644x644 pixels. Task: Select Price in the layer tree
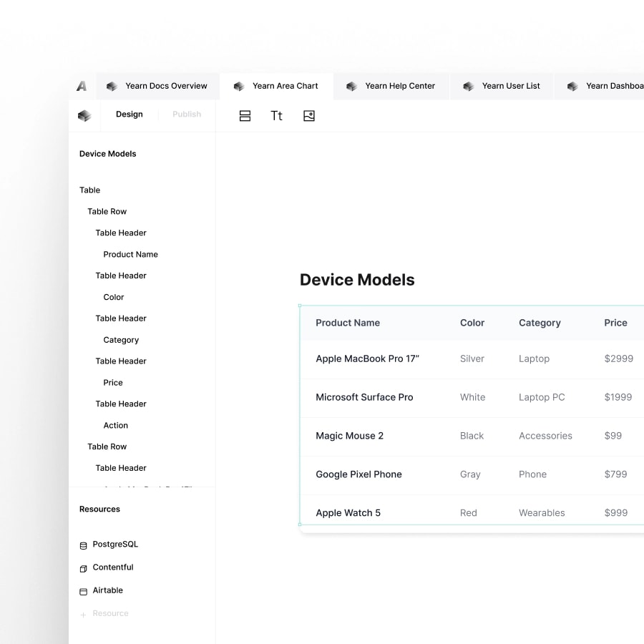[113, 382]
